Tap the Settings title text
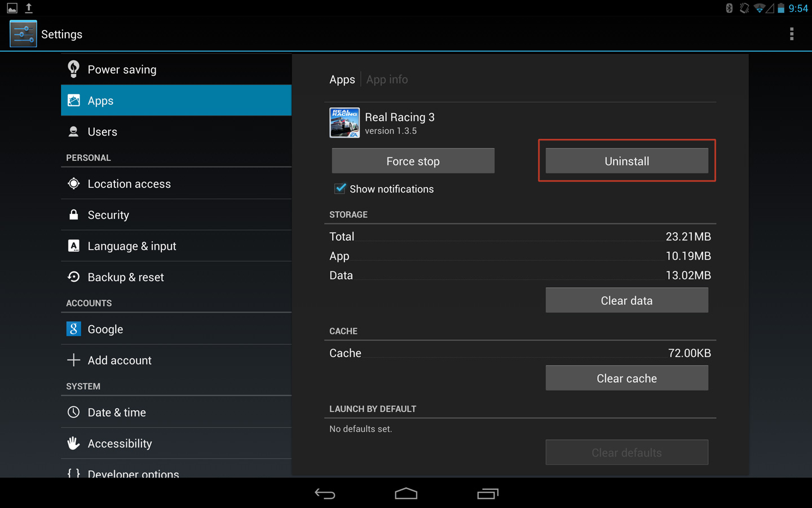812x508 pixels. [x=61, y=34]
